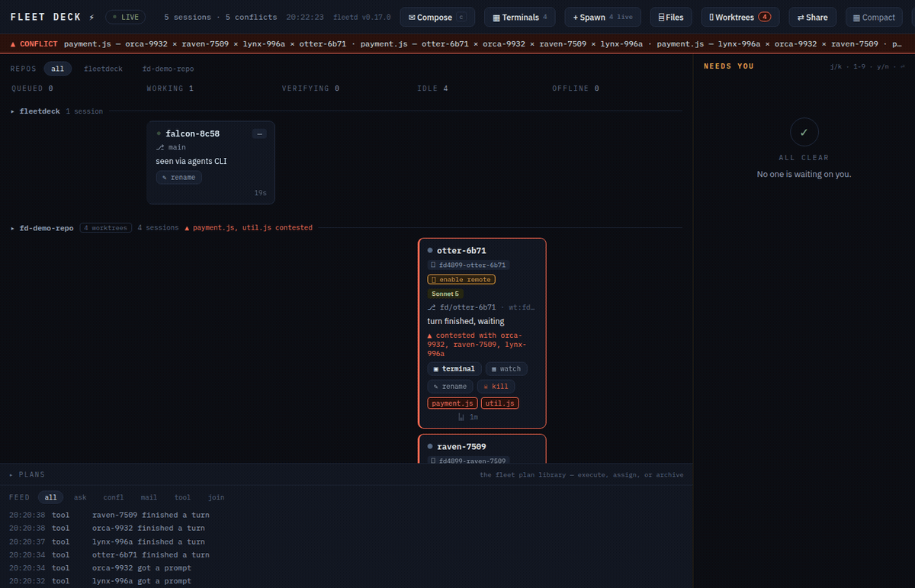Click the fd4899-otter-6b71 worktree chip

click(468, 265)
